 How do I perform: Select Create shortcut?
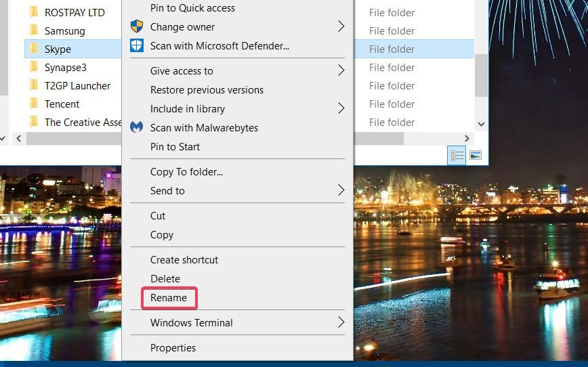184,260
